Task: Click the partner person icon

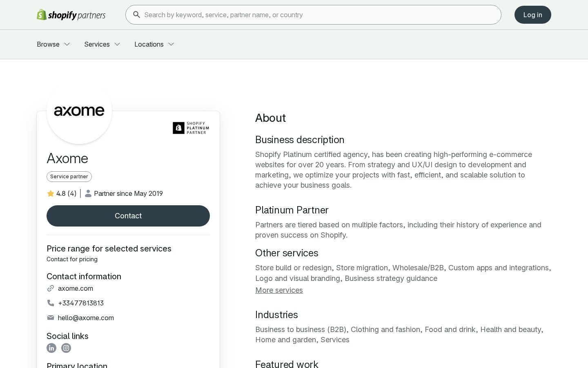Action: (88, 193)
